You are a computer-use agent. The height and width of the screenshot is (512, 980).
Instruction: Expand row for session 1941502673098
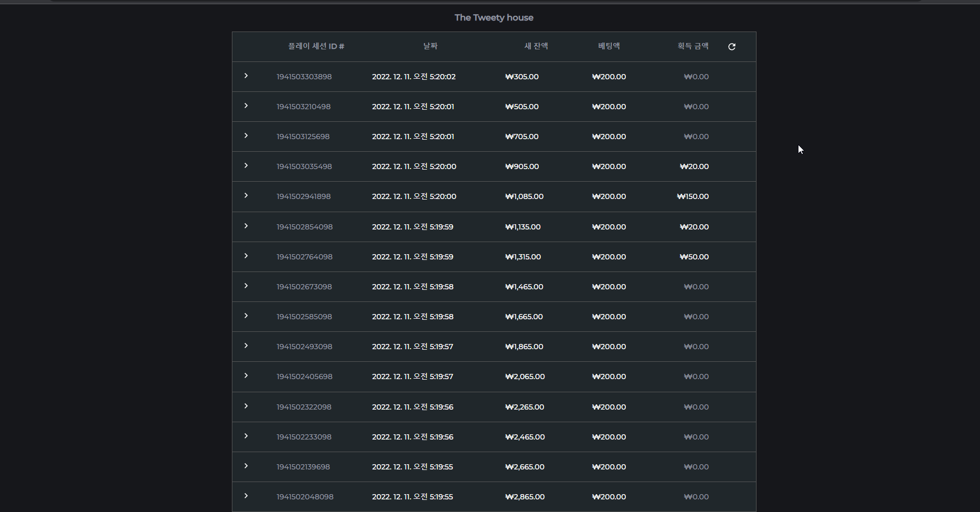click(246, 286)
